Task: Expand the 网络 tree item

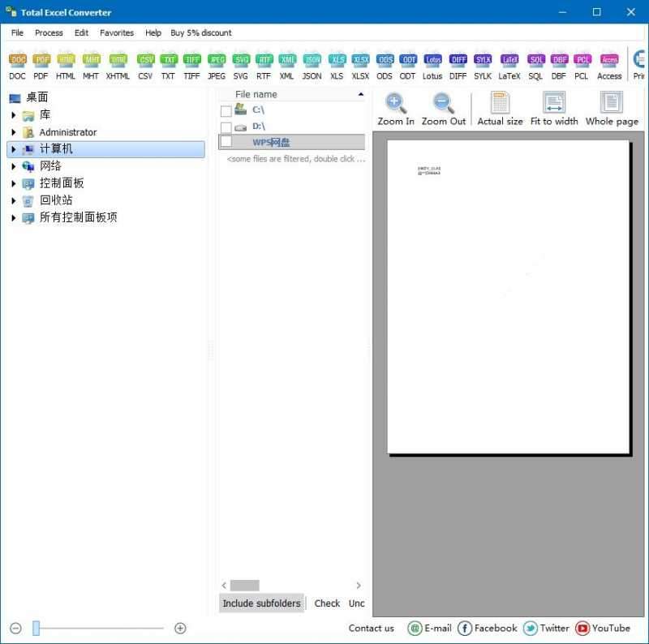Action: (12, 165)
